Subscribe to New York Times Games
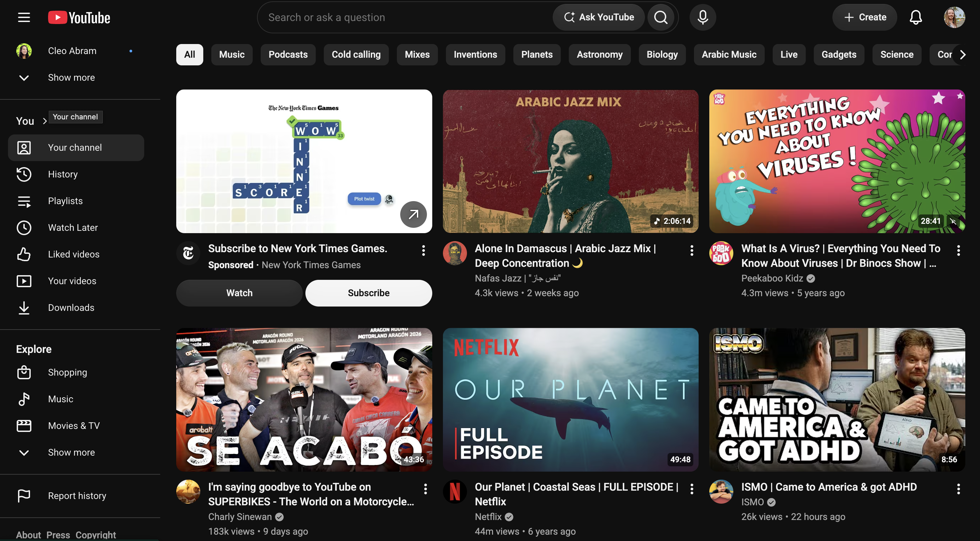 [x=368, y=293]
